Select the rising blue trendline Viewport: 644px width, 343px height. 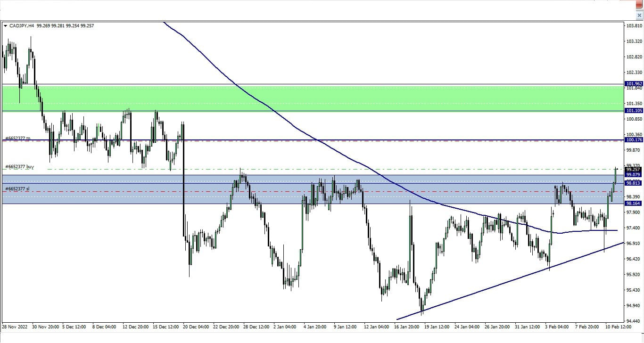[510, 281]
